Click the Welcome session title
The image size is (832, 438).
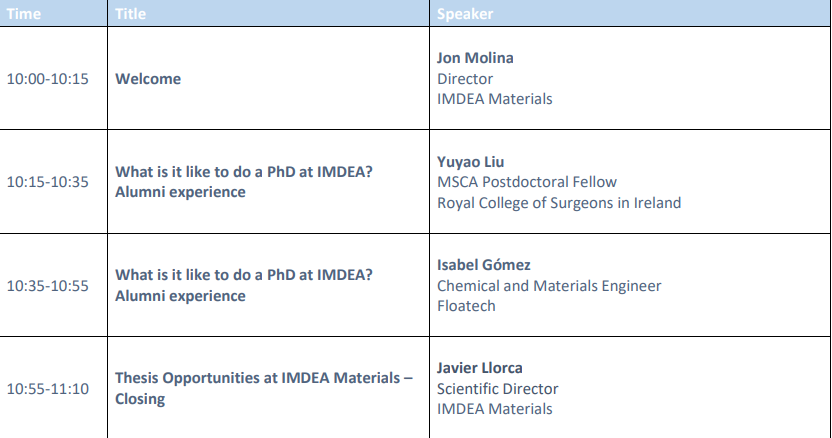pyautogui.click(x=148, y=78)
